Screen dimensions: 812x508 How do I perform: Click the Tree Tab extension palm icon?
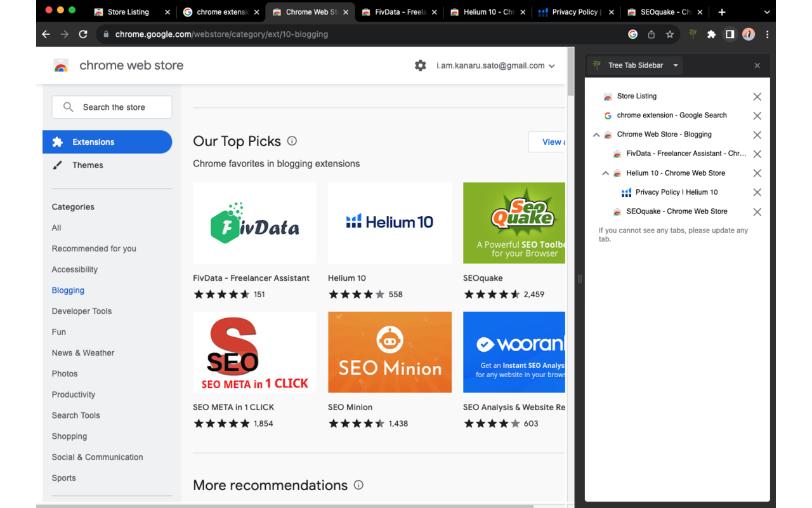(693, 34)
